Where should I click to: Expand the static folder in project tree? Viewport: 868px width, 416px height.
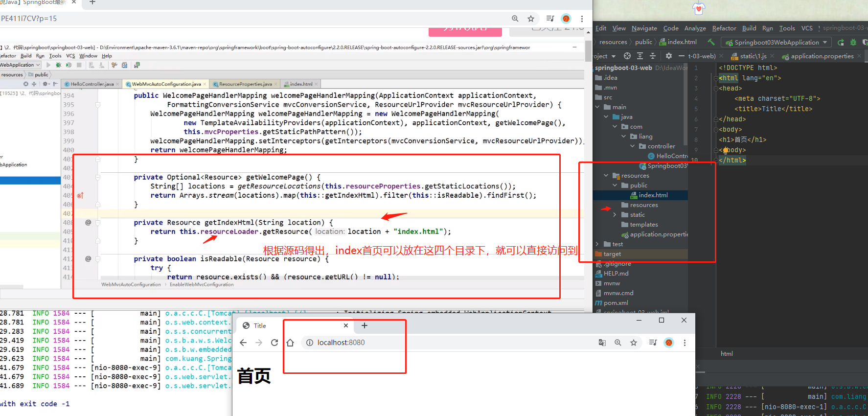(x=615, y=215)
